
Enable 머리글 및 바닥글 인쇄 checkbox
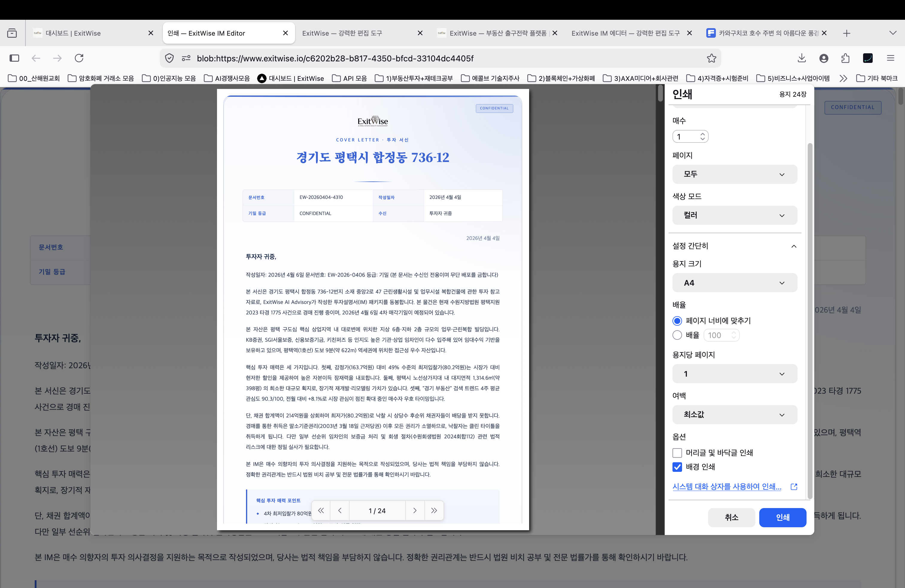click(677, 453)
